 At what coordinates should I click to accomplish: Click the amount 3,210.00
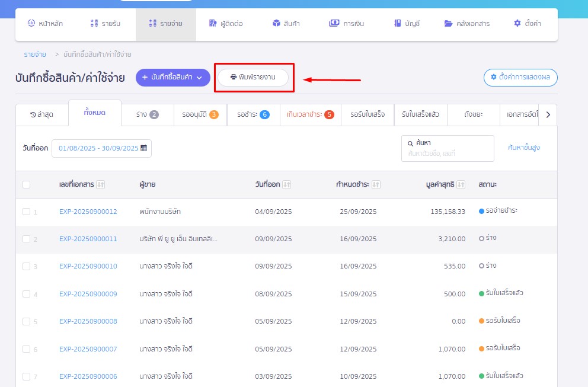click(x=452, y=239)
